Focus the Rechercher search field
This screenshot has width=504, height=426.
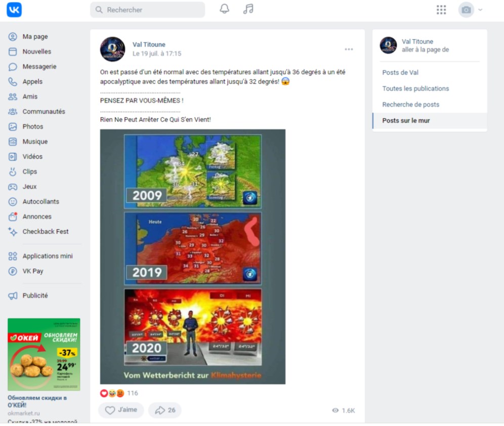[148, 10]
